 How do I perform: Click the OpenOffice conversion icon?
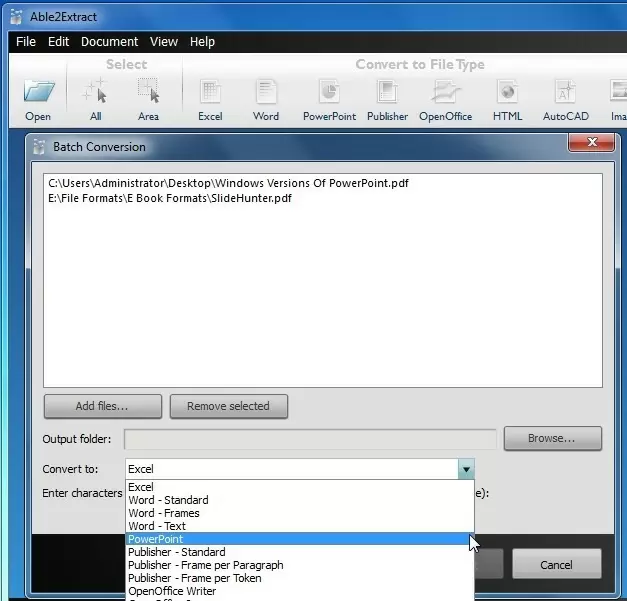(x=445, y=93)
